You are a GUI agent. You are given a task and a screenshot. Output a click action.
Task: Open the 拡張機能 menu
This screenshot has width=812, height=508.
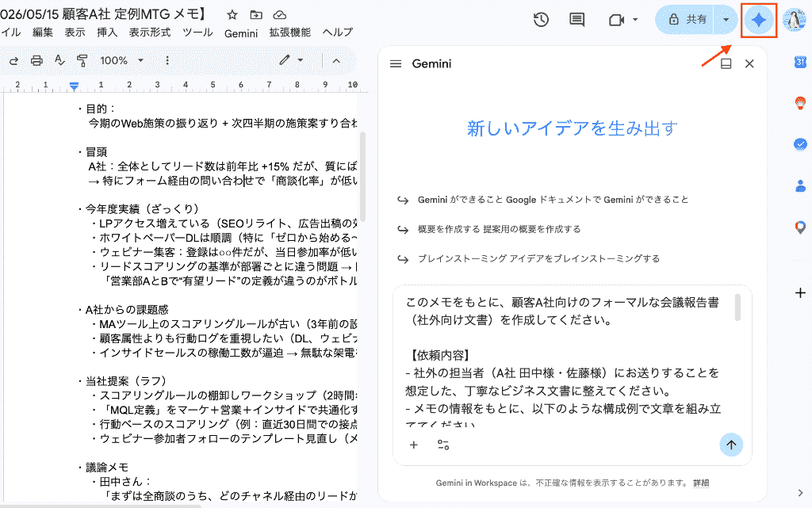pyautogui.click(x=289, y=32)
